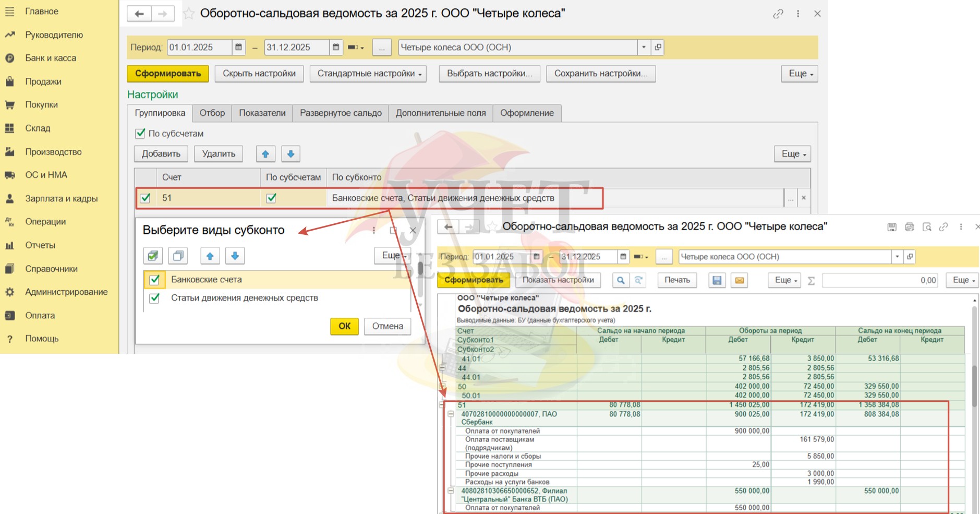Open calendar for start date 01.01.2025 in settings
The image size is (980, 514).
[x=238, y=47]
